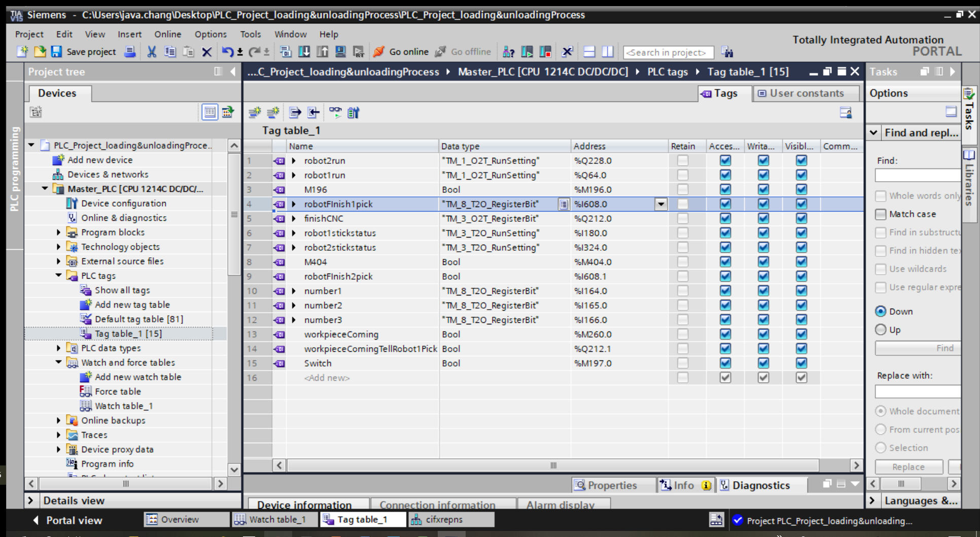The height and width of the screenshot is (537, 980).
Task: Toggle Accessible checkbox for M196 row
Action: 725,189
